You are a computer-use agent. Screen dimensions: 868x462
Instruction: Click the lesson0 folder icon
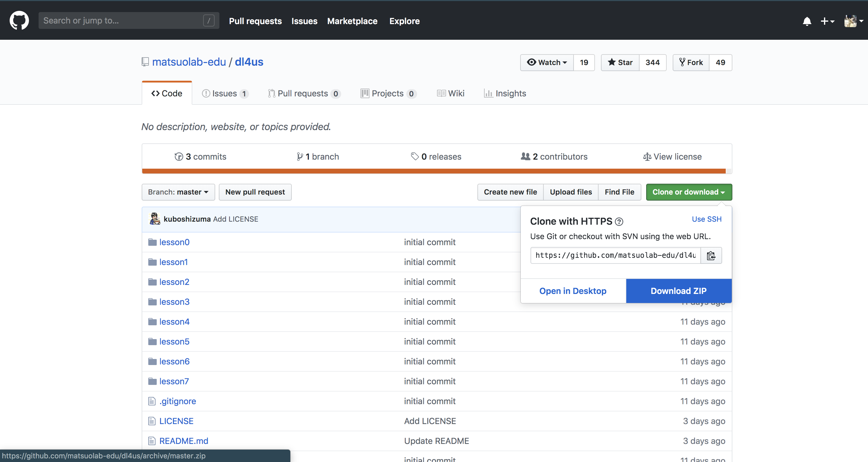152,242
